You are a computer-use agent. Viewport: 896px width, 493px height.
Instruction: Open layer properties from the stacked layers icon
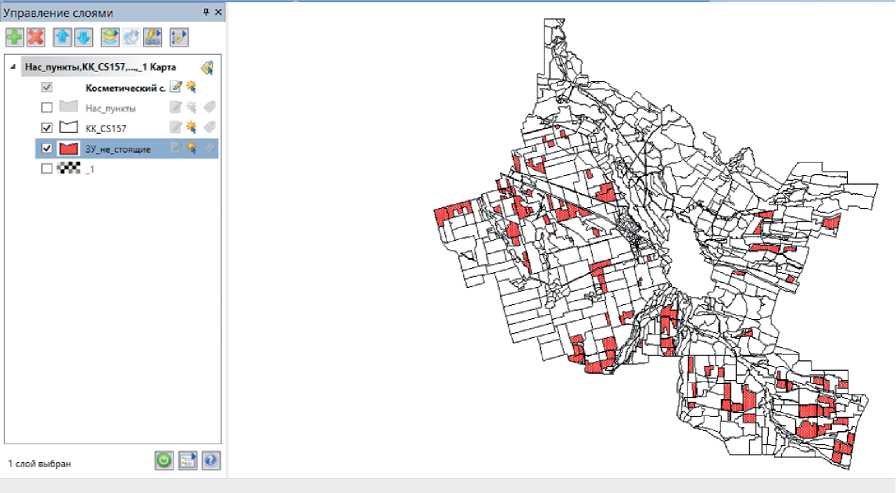[x=110, y=38]
